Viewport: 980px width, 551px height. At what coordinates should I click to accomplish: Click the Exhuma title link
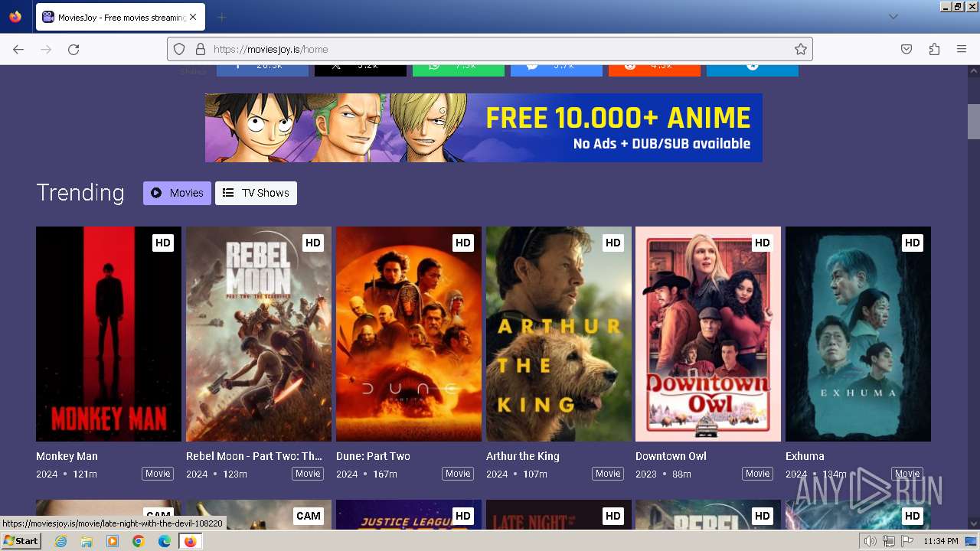point(805,456)
